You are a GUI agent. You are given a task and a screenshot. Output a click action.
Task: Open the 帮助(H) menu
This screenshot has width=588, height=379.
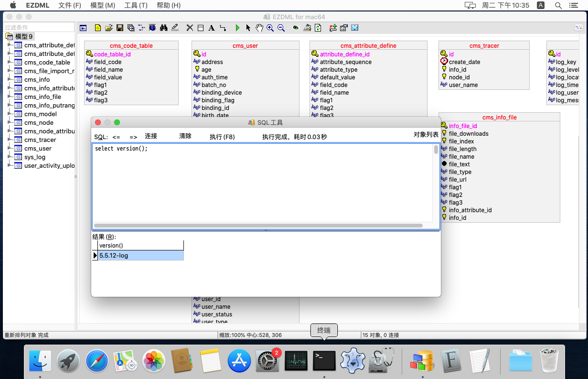pos(169,5)
